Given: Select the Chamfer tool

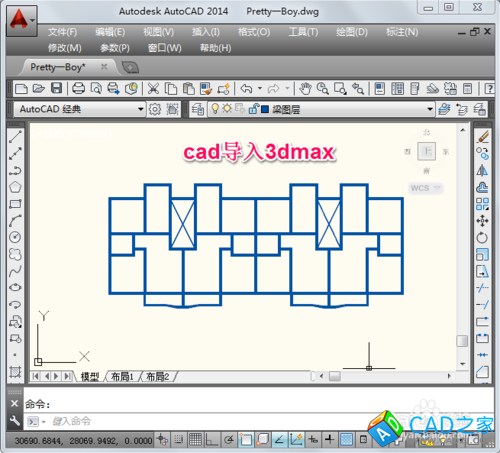Looking at the screenshot, I should 482,371.
